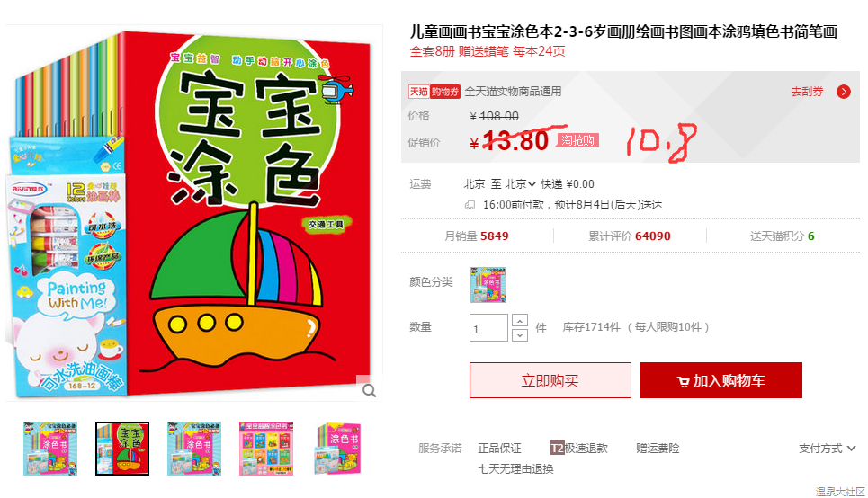View the 累计评价 64090 reviews
Screen dimensions: 868x498
click(x=630, y=236)
